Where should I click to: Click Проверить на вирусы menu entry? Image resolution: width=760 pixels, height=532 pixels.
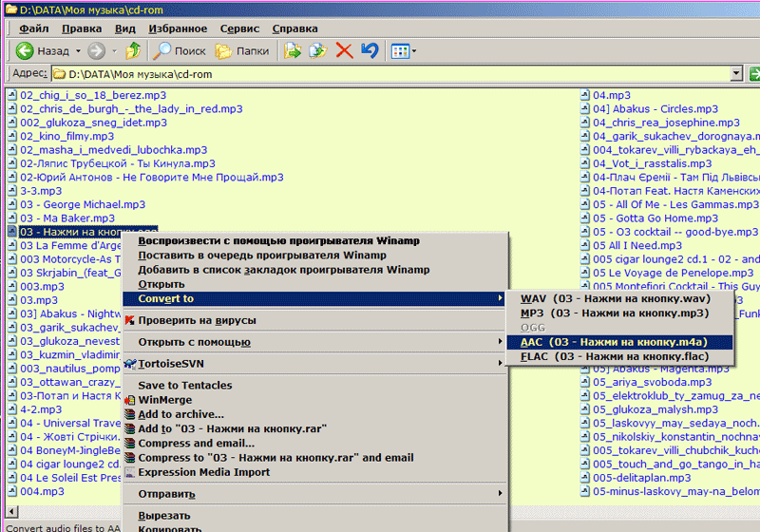197,320
